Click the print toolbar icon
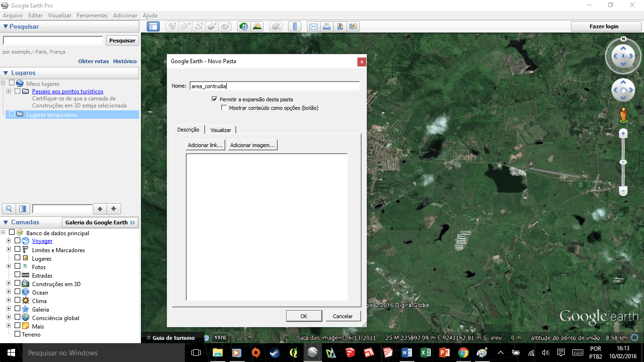 pos(326,26)
